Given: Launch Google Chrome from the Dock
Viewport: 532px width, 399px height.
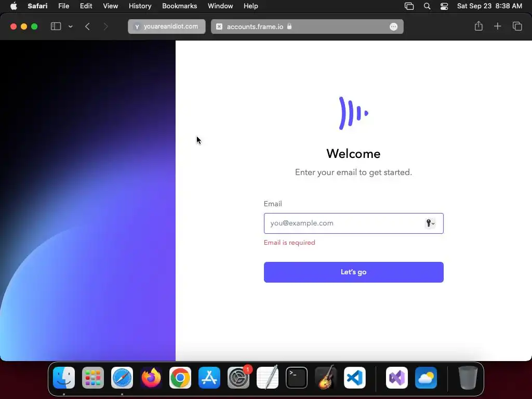Looking at the screenshot, I should (x=180, y=378).
